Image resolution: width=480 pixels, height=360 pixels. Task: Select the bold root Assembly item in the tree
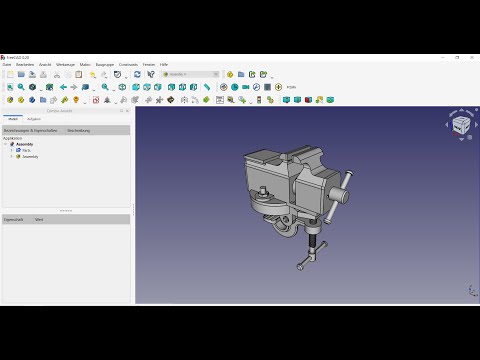(25, 144)
